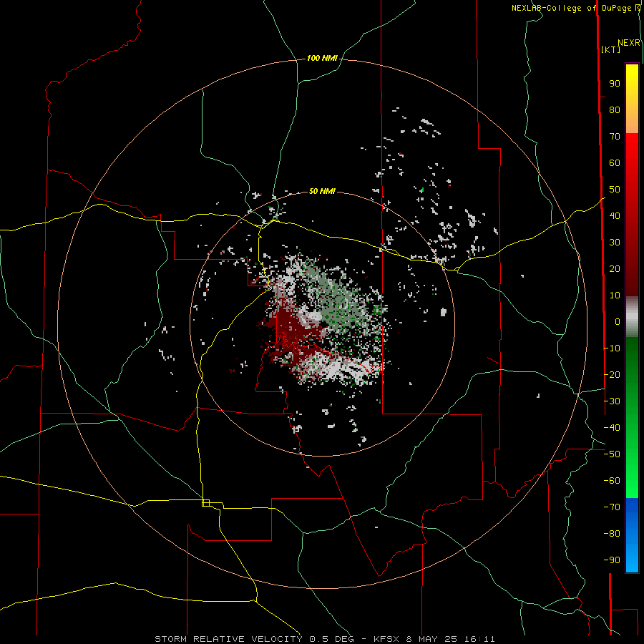Click the -60 knot scale label
Screen dimensions: 644x644
click(612, 481)
